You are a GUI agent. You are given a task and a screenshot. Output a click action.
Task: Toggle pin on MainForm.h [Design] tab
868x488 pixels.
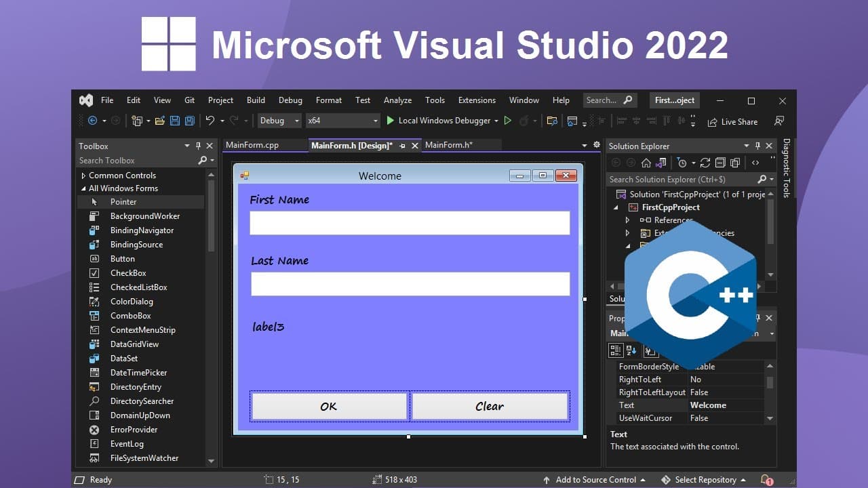pos(403,146)
